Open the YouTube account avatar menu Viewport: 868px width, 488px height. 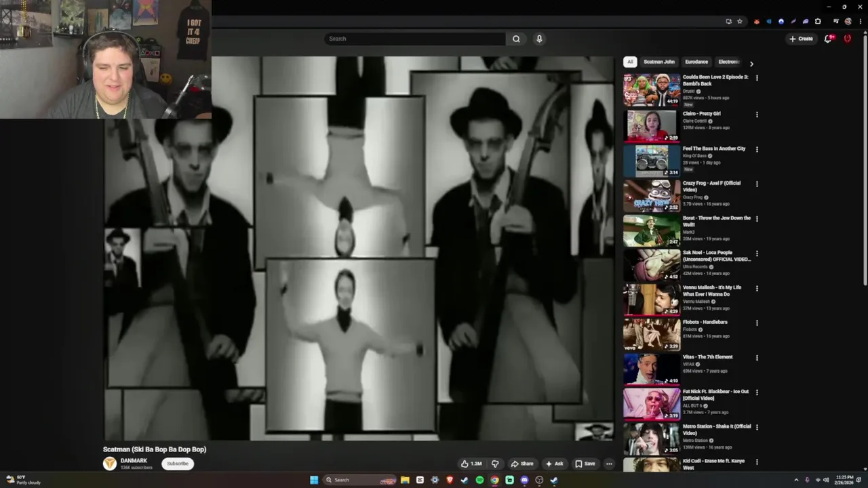847,39
